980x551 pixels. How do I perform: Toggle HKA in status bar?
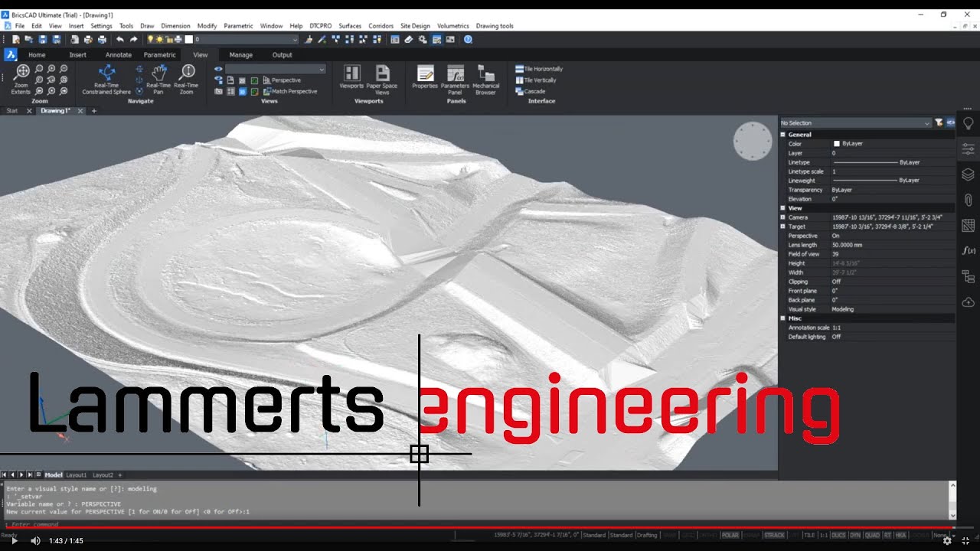point(900,535)
